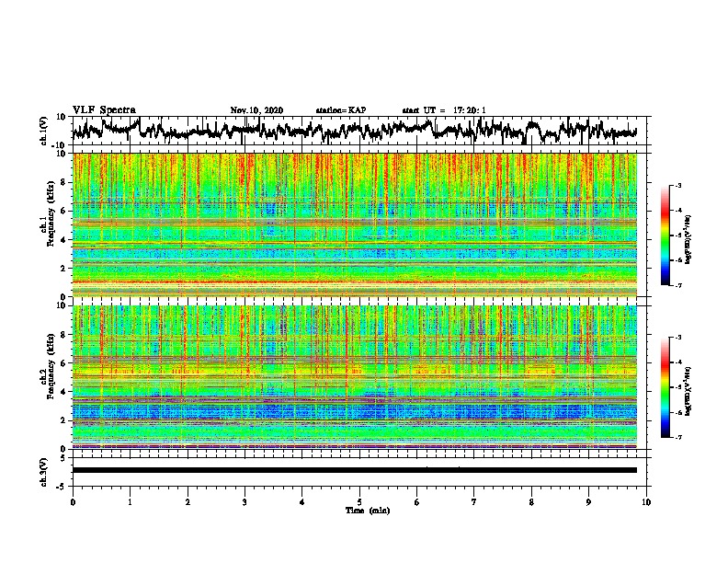The image size is (728, 563).
Task: Click the '-5' tick on ch.3 voltage axis
Action: (63, 486)
